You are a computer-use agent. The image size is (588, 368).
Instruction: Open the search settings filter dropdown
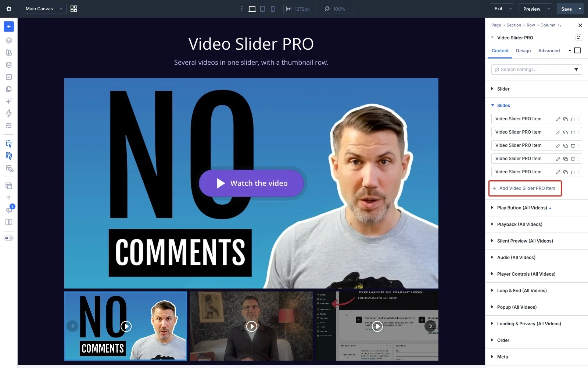pyautogui.click(x=576, y=70)
